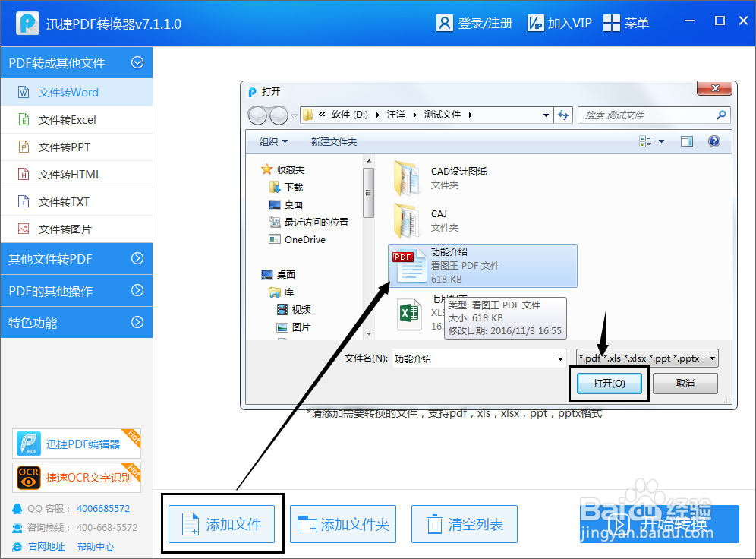The height and width of the screenshot is (559, 756).
Task: Click the back navigation arrow in Open dialog
Action: coord(257,115)
